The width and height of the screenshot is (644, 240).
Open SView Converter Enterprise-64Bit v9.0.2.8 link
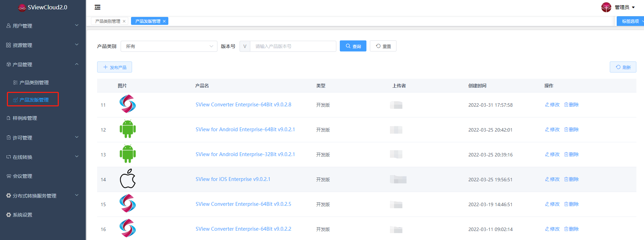coord(243,105)
